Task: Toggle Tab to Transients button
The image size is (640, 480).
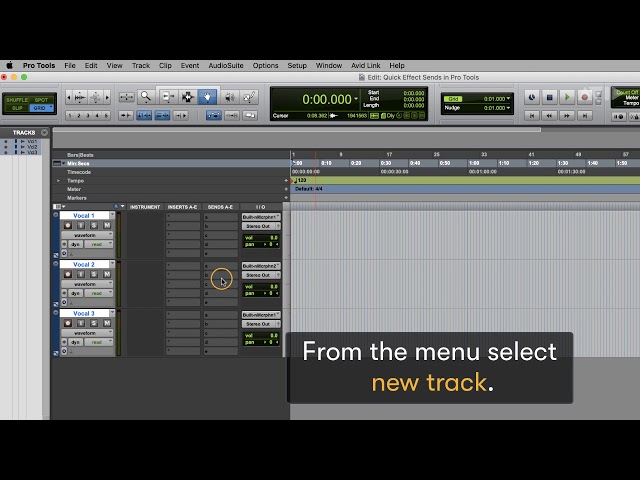Action: 126,116
